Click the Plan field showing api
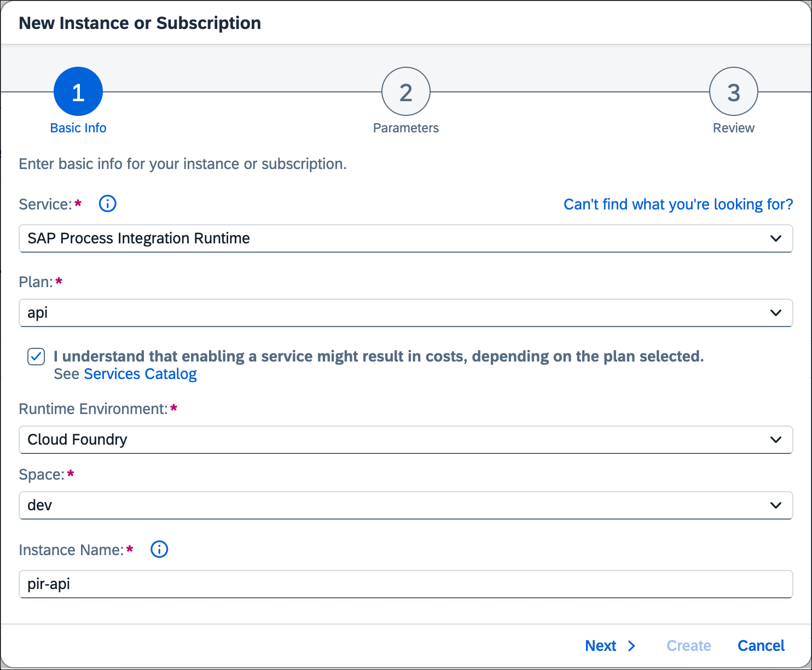812x670 pixels. pyautogui.click(x=406, y=313)
